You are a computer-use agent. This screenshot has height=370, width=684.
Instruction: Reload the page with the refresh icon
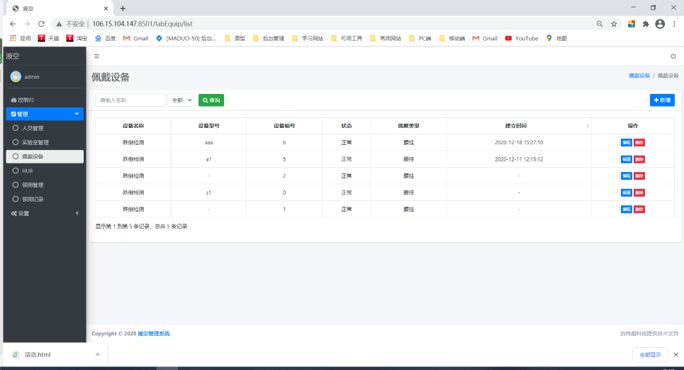point(41,24)
